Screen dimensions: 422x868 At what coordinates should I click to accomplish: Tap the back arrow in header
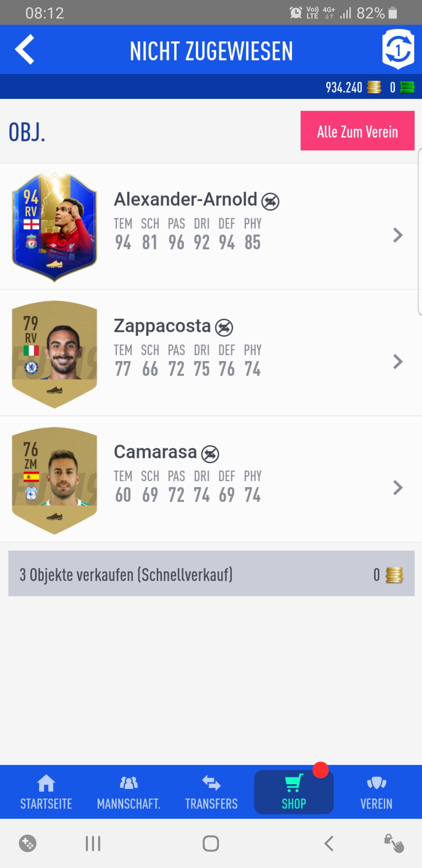pyautogui.click(x=25, y=49)
